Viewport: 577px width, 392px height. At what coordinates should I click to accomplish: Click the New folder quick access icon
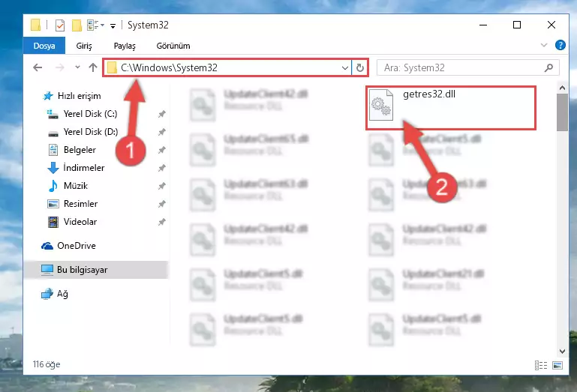coord(77,25)
